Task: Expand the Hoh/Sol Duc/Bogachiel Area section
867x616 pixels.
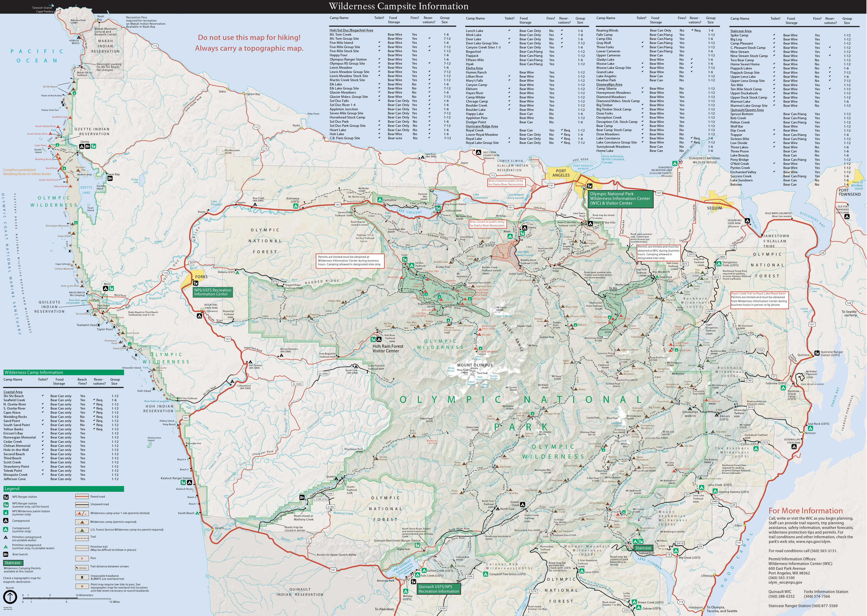Action: 351,30
